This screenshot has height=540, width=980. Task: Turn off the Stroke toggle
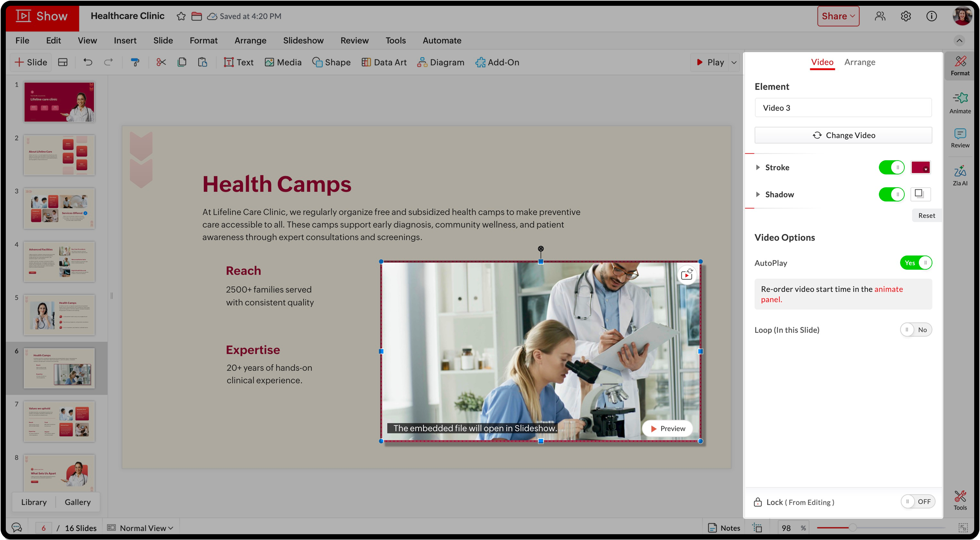pyautogui.click(x=891, y=167)
